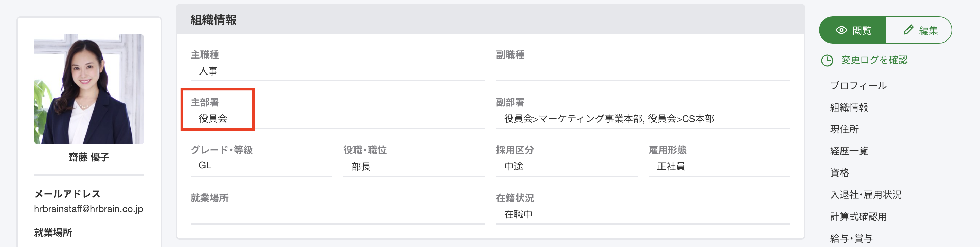Viewport: 980px width, 247px height.
Task: Select 資格 in side navigation
Action: click(x=839, y=172)
